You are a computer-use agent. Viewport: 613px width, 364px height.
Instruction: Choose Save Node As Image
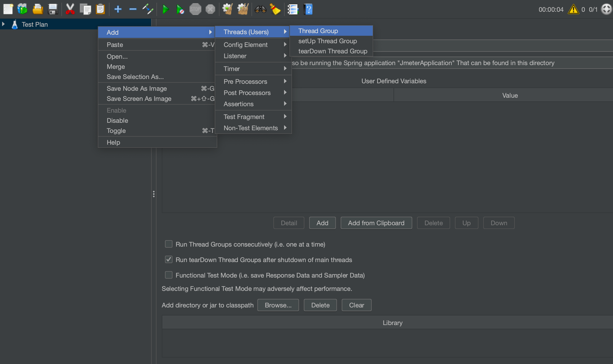[x=137, y=89]
